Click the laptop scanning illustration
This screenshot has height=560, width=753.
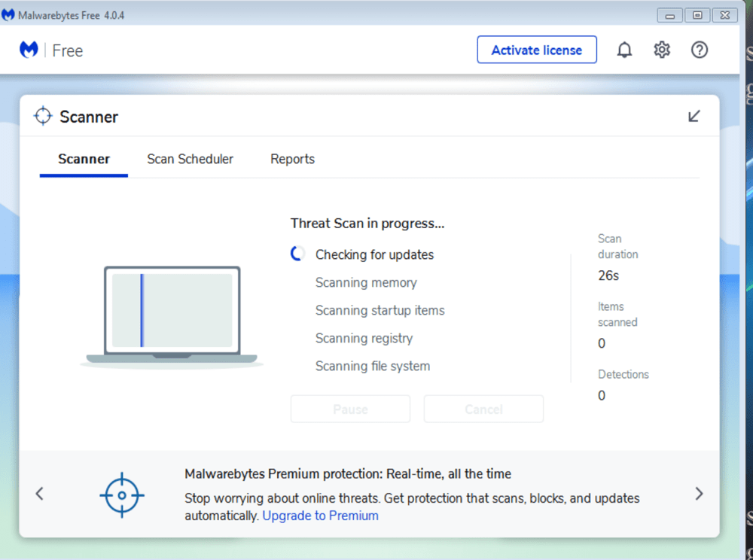(x=172, y=314)
